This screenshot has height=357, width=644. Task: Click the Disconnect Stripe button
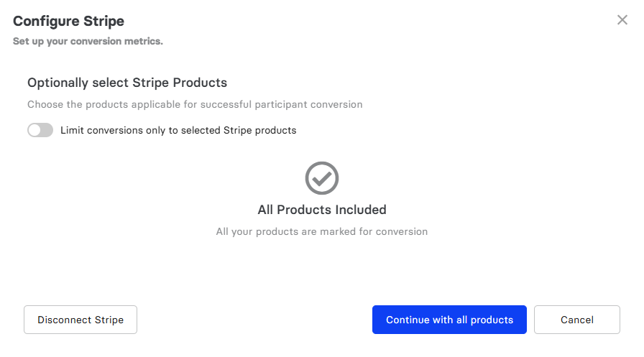coord(80,320)
